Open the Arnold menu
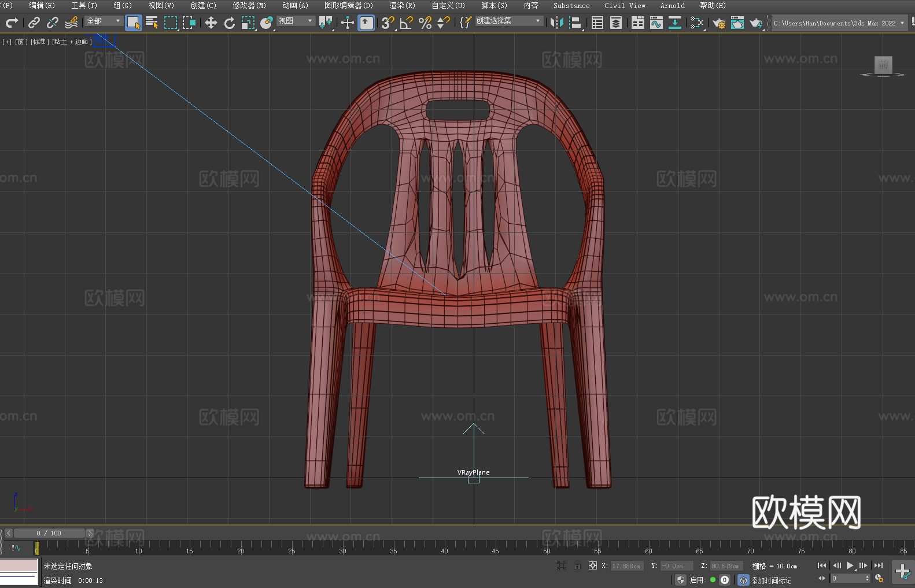 coord(673,5)
